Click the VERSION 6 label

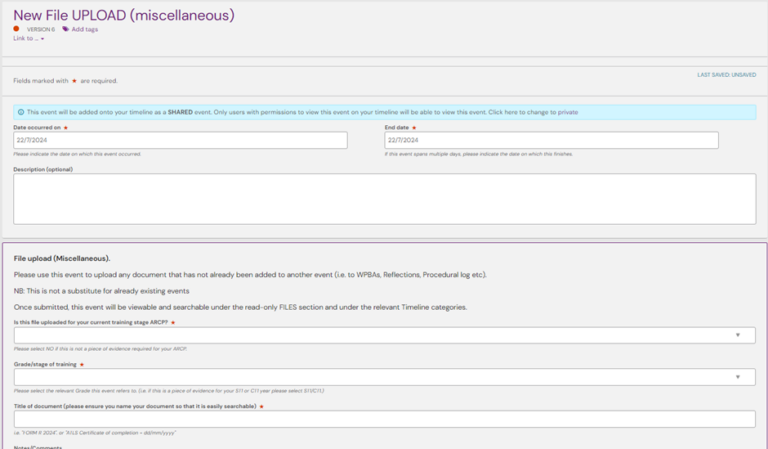(x=41, y=29)
